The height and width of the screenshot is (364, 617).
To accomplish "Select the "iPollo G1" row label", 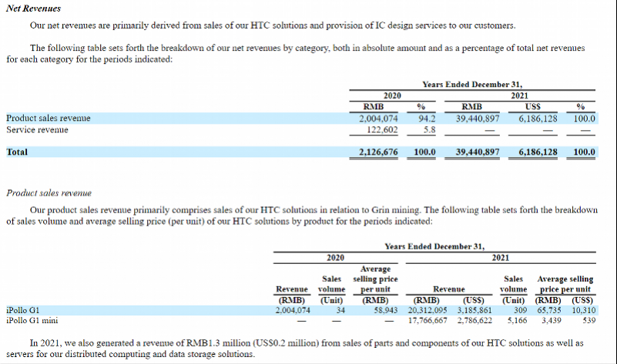I will click(23, 310).
